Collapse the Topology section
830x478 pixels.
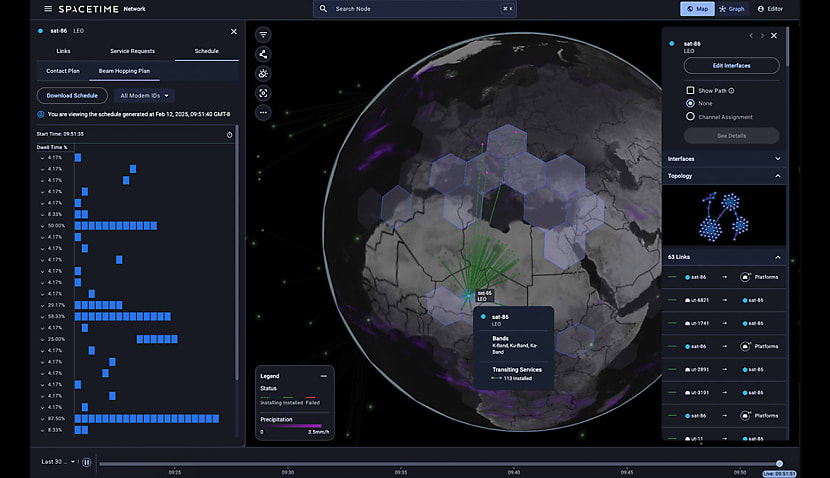pos(777,176)
